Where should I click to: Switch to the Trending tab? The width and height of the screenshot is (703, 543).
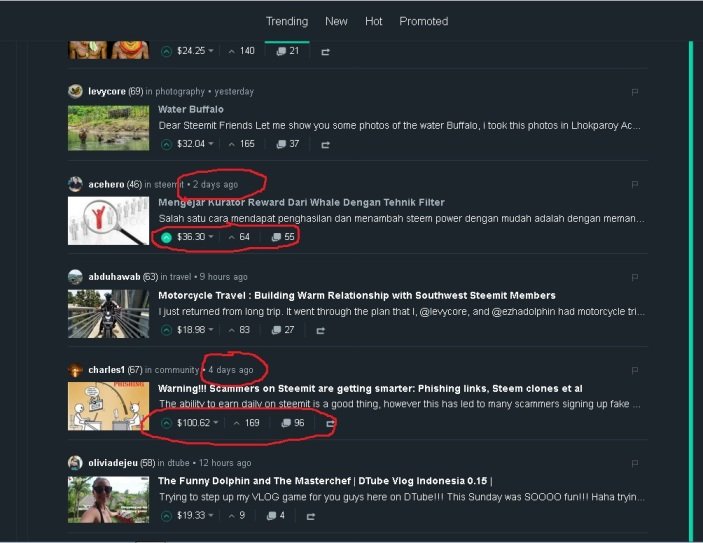287,22
